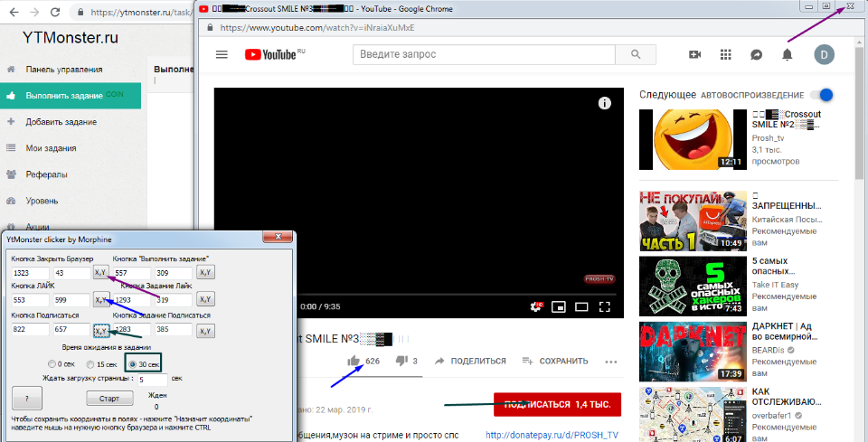Click the padlock icon in YouTube address bar
Screen dimensions: 868x442
point(210,28)
